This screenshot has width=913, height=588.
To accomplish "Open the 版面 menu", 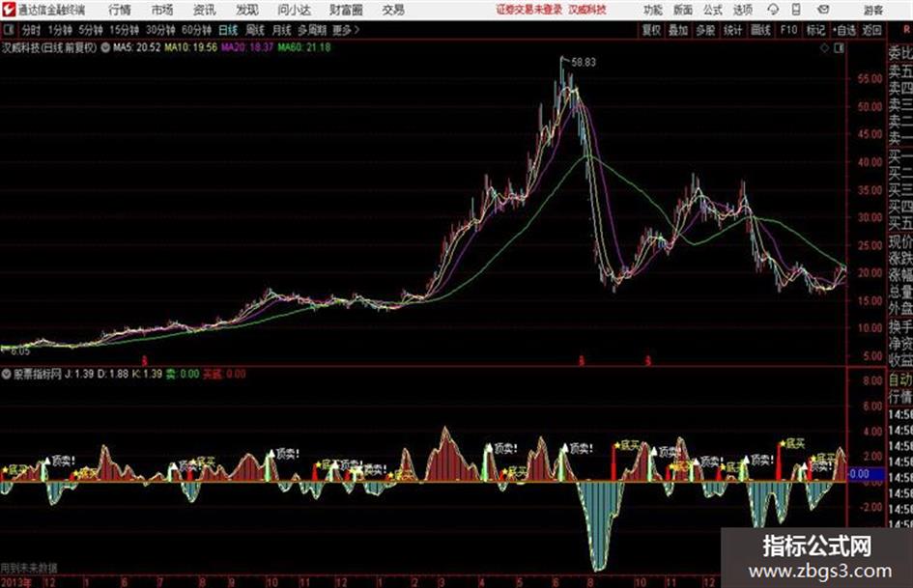I will pos(683,10).
